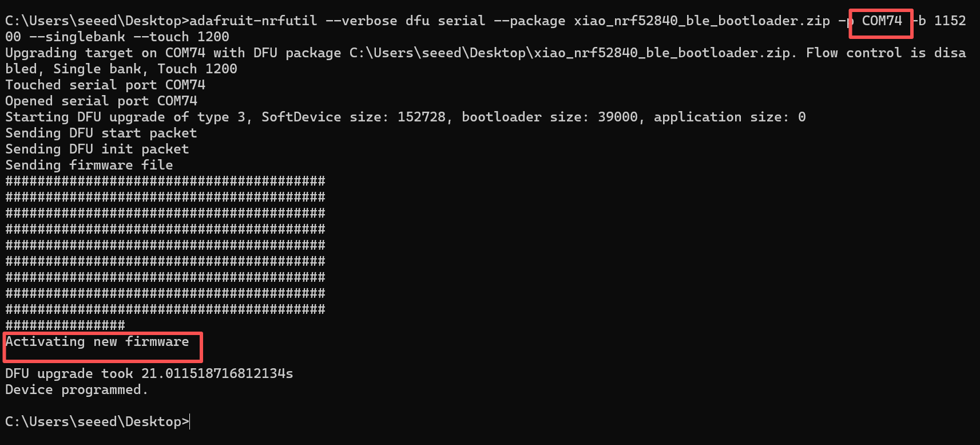Click the 'Sending DFU start packet' line
Image resolution: width=980 pixels, height=445 pixels.
coord(101,133)
